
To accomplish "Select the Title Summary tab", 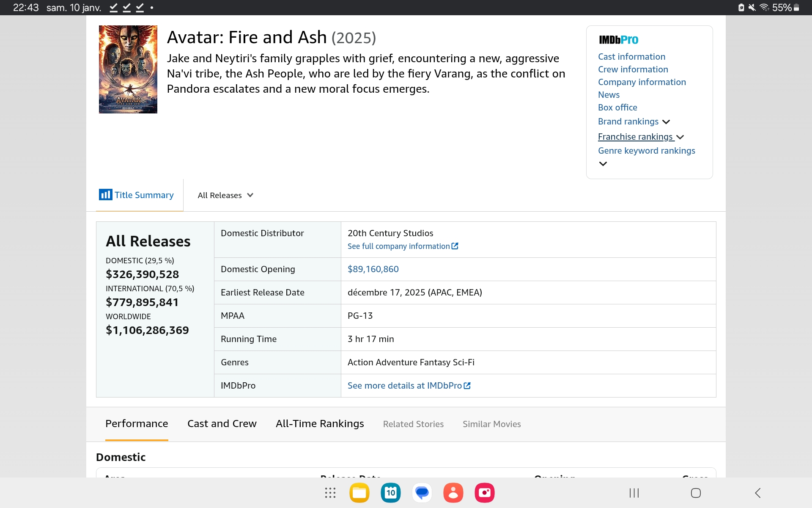I will point(137,195).
